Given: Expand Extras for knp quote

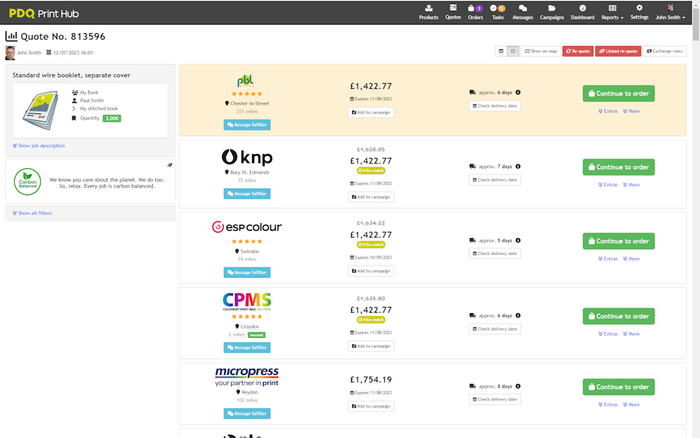Looking at the screenshot, I should (608, 185).
